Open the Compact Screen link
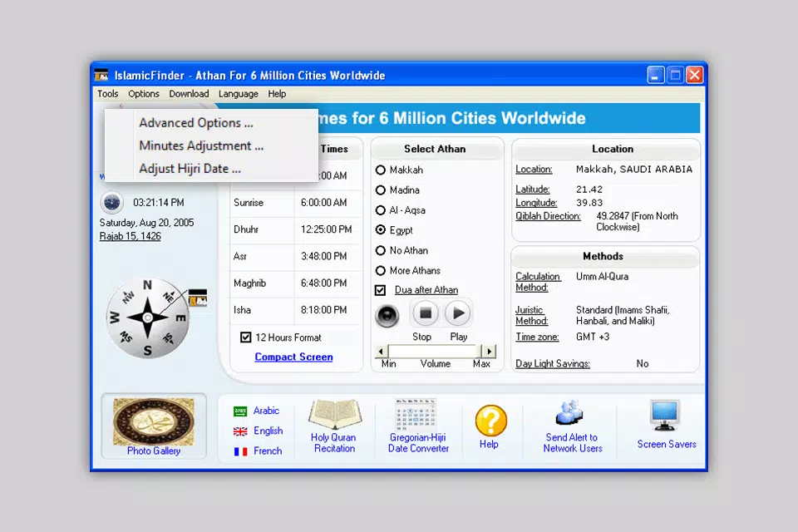Screen dimensions: 798x532 tap(293, 357)
